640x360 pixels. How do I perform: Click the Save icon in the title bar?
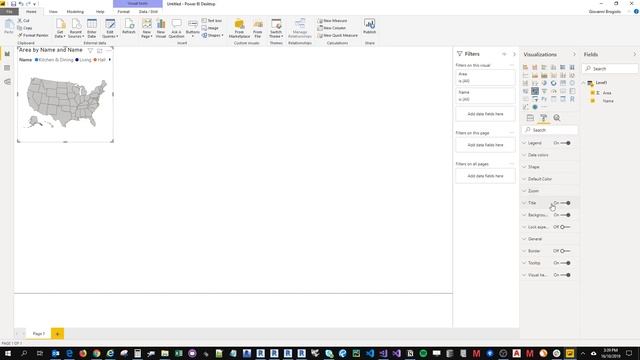[13, 4]
